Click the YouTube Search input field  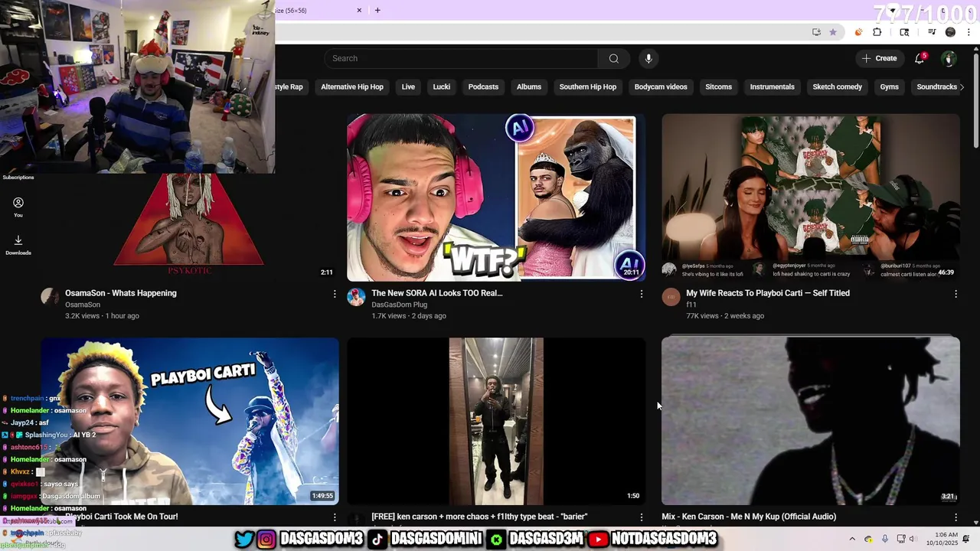[462, 58]
